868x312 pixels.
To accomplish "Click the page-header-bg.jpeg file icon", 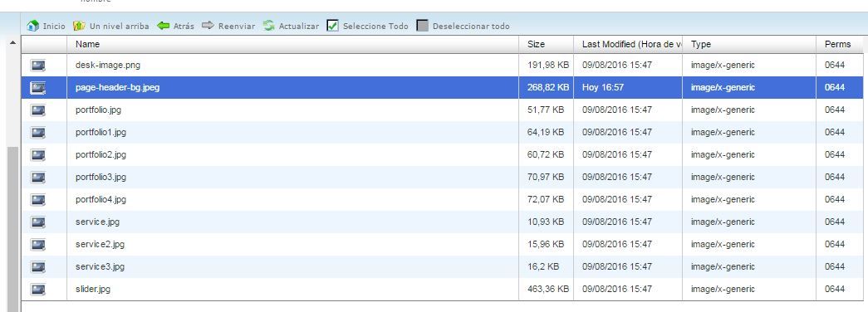I will (38, 87).
